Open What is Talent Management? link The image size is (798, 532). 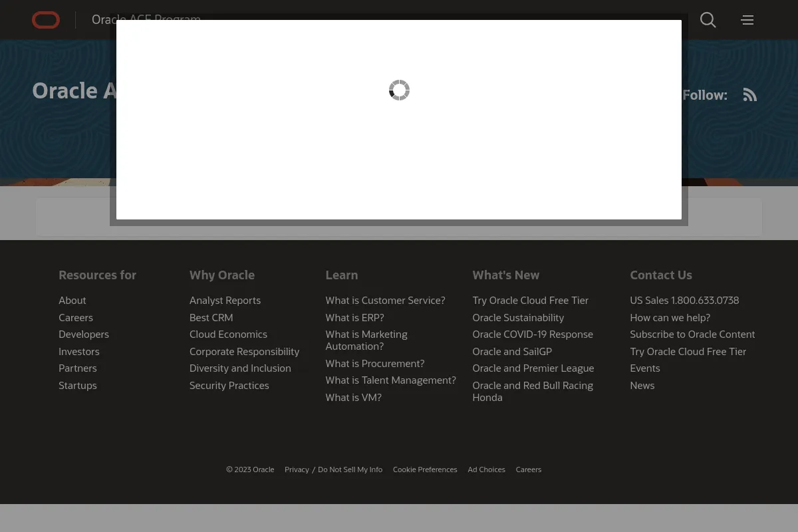click(x=391, y=380)
